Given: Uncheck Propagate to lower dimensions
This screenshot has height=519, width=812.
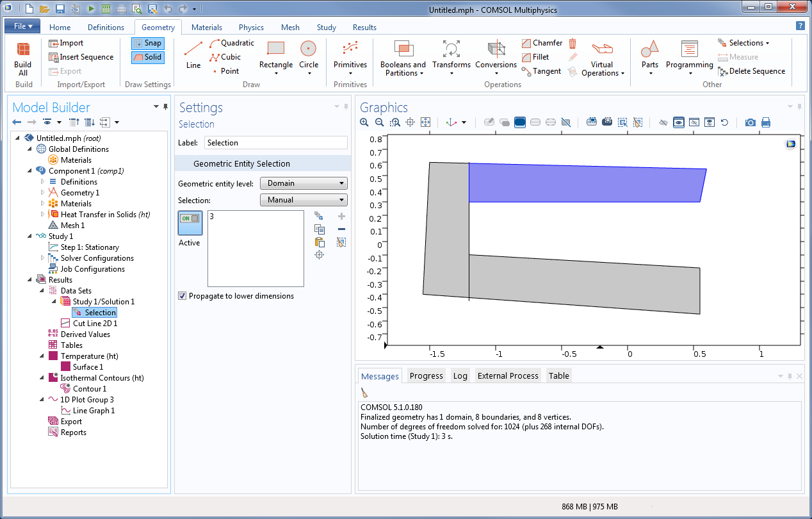Looking at the screenshot, I should [x=183, y=296].
